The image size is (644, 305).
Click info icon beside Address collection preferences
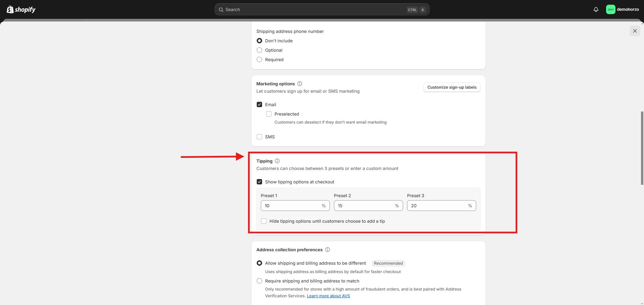pyautogui.click(x=328, y=250)
